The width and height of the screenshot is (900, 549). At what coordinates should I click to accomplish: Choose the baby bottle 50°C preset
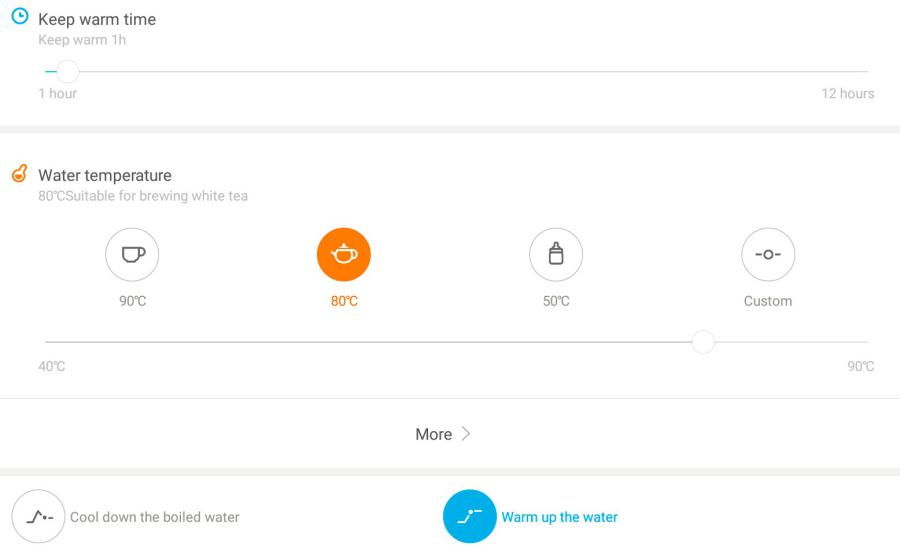556,254
